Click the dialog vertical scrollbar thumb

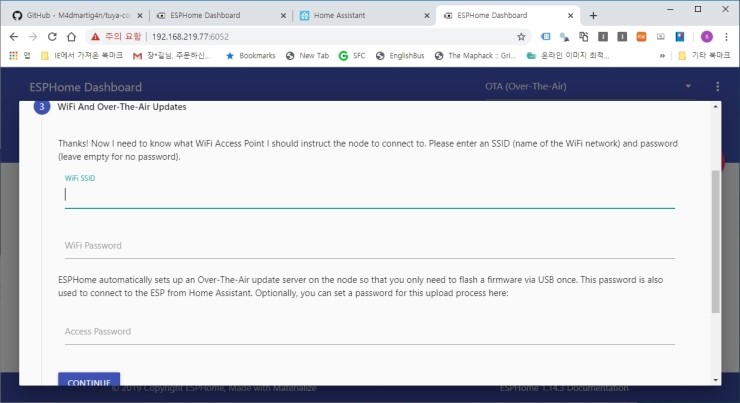pos(715,241)
